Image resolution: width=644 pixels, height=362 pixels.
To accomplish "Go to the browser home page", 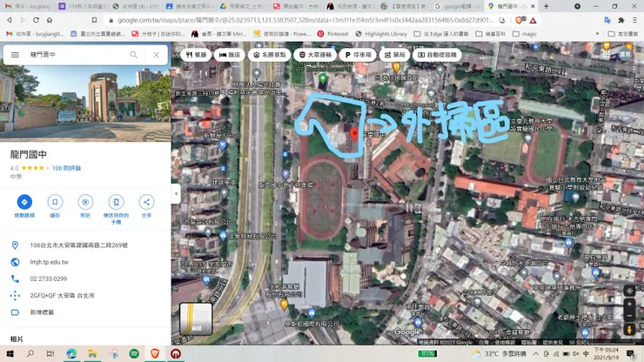I will click(x=50, y=20).
